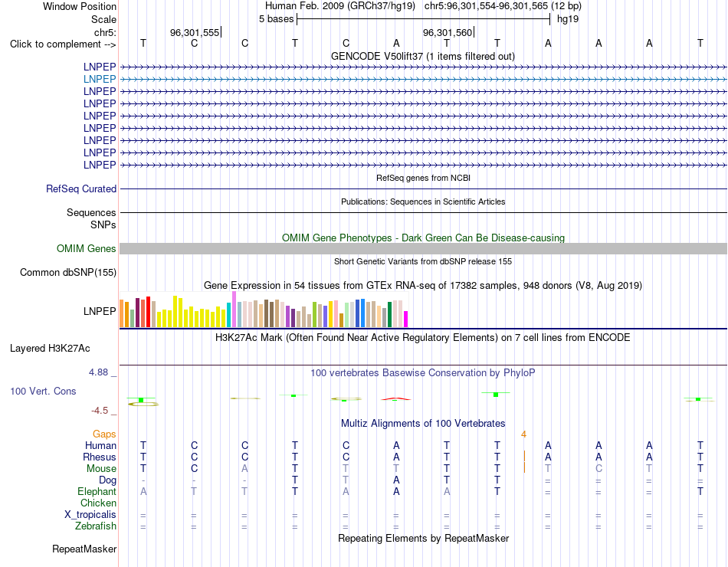The image size is (728, 567).
Task: Select the Chicken species row label
Action: click(x=98, y=503)
